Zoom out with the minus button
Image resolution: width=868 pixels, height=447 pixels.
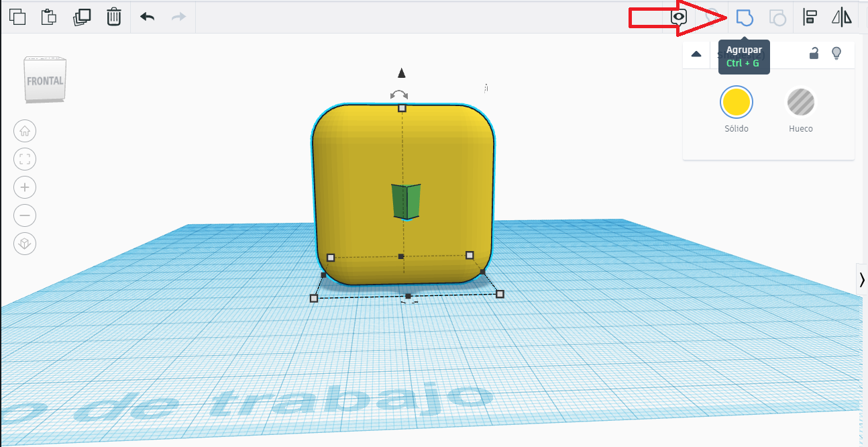[x=25, y=215]
